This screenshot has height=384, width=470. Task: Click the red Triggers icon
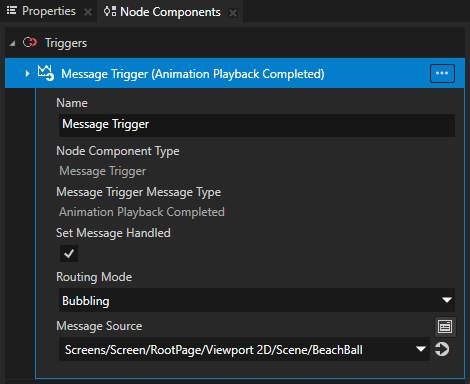click(30, 42)
